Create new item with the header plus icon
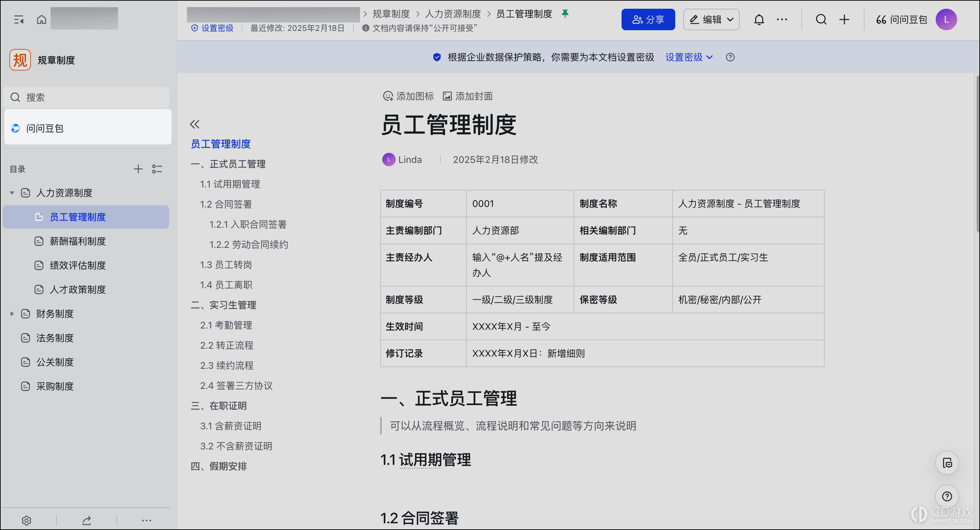The image size is (980, 530). click(x=844, y=19)
